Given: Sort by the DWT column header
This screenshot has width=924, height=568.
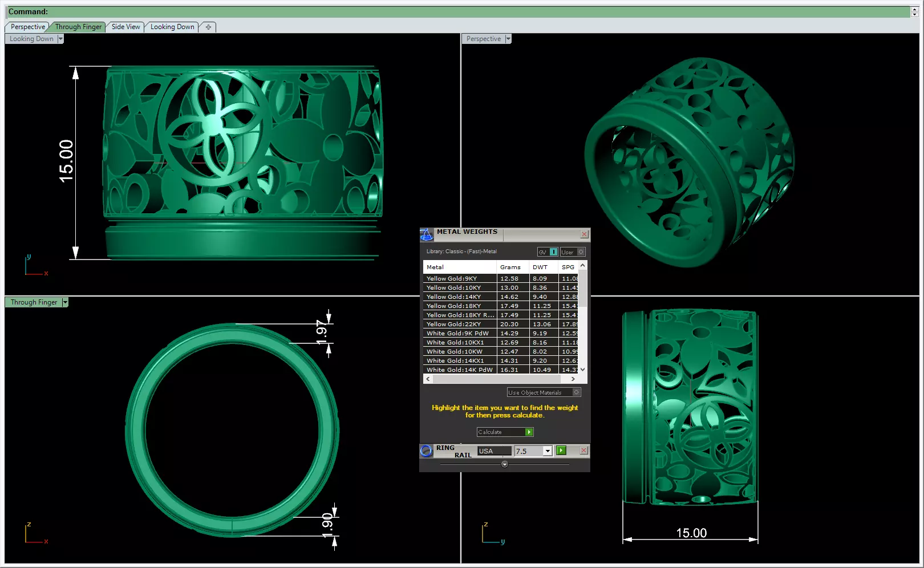Looking at the screenshot, I should [544, 267].
